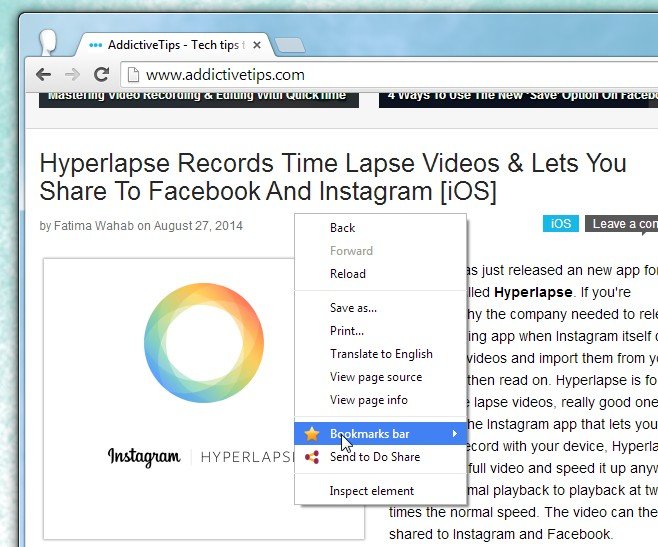Click the user avatar icon at window corner
This screenshot has height=547, width=658.
pyautogui.click(x=48, y=42)
